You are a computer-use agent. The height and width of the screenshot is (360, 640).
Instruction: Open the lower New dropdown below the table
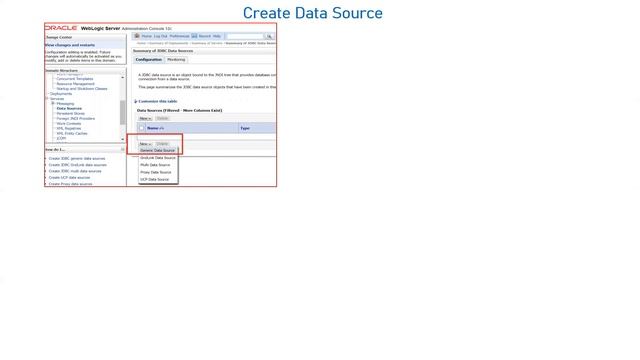click(145, 144)
